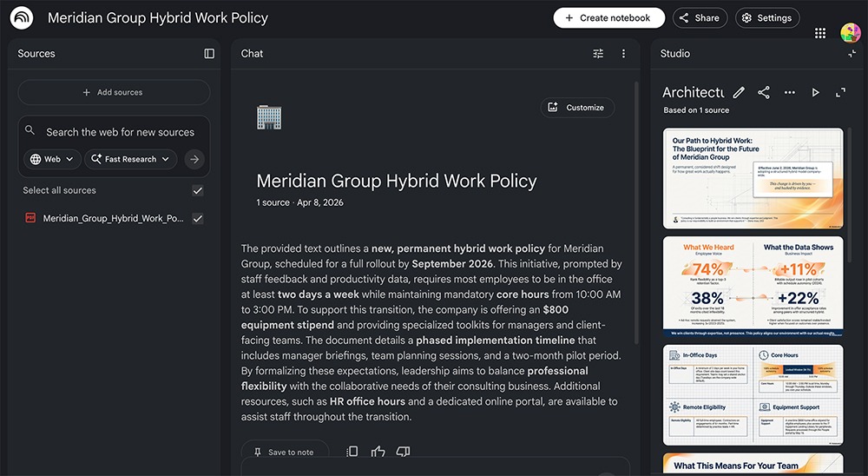868x476 pixels.
Task: Click the Search the web input field
Action: point(120,132)
